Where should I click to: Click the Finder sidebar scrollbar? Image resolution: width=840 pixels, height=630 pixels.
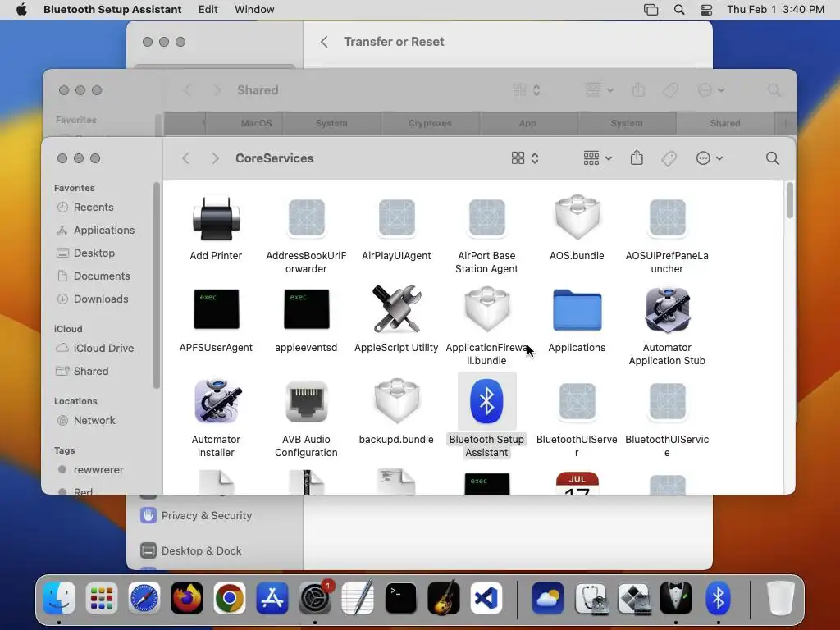[x=157, y=285]
